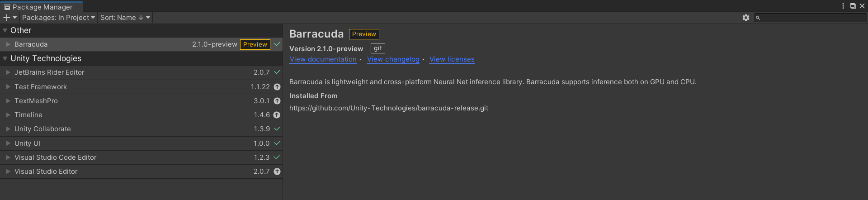The width and height of the screenshot is (868, 200).
Task: Select the Visual Studio Code Editor package
Action: pyautogui.click(x=55, y=157)
